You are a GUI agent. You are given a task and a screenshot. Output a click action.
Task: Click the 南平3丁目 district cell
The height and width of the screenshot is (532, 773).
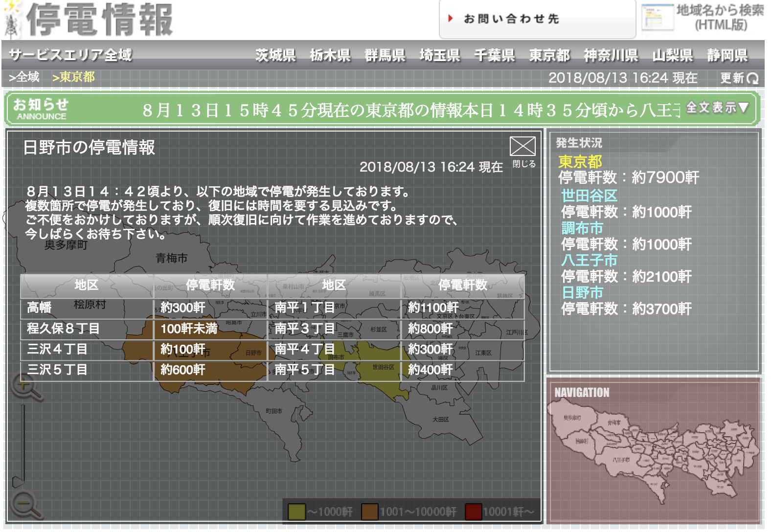pos(335,329)
